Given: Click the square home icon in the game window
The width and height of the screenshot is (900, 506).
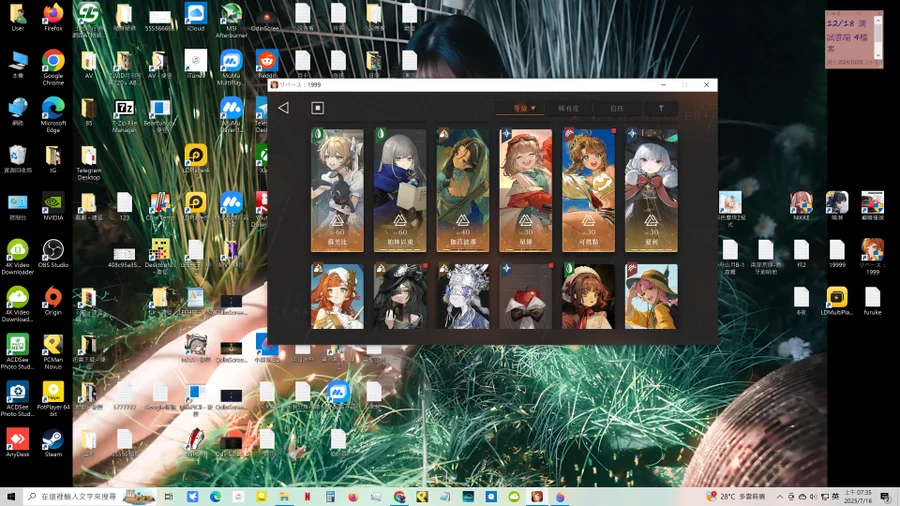Looking at the screenshot, I should pyautogui.click(x=317, y=108).
